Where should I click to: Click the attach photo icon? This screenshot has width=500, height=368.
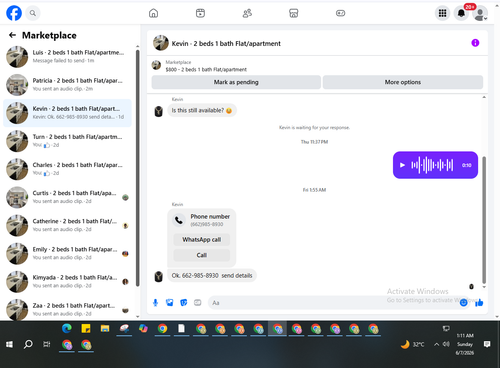[x=170, y=303]
